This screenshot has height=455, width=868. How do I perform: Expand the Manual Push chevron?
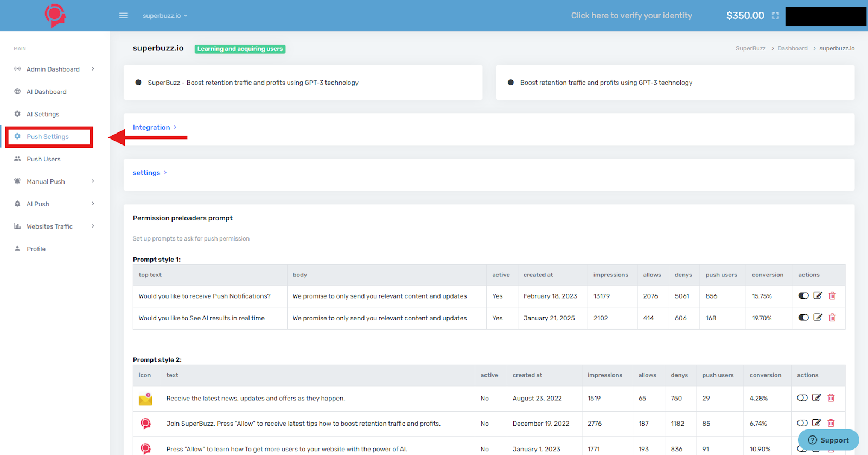click(93, 181)
